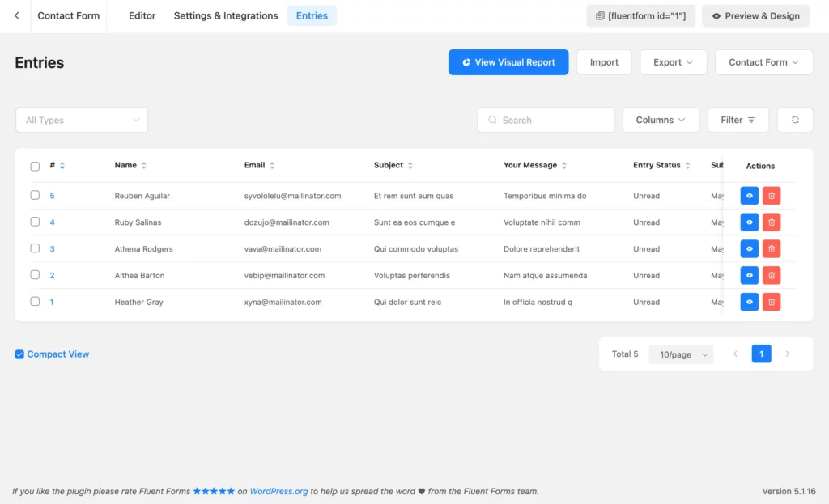
Task: Delete Heather Gray's entry via trash icon
Action: pyautogui.click(x=771, y=301)
